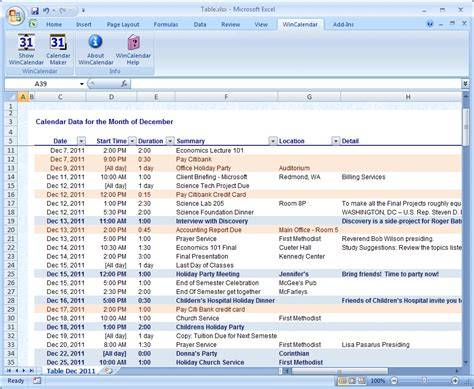474x389 pixels.
Task: Click the insert function fx icon
Action: (x=124, y=84)
